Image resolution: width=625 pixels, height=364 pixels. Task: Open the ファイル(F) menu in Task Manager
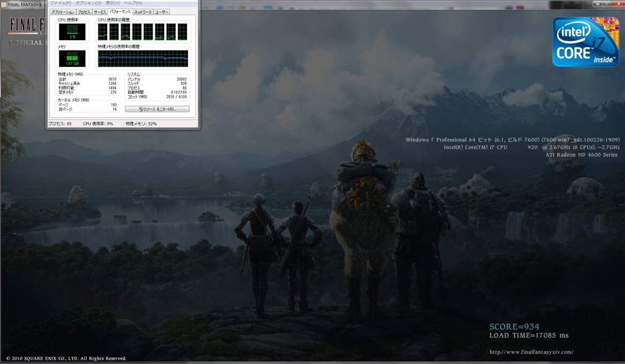(x=60, y=3)
